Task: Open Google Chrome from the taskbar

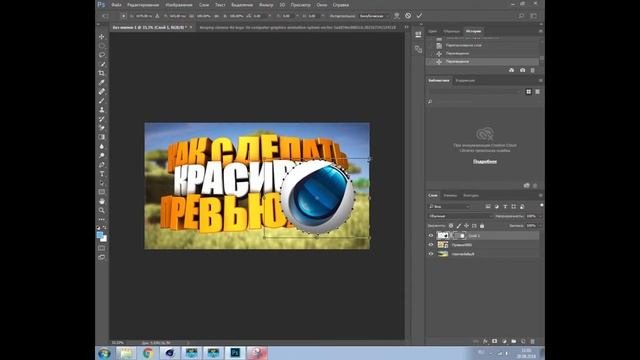Action: 148,353
